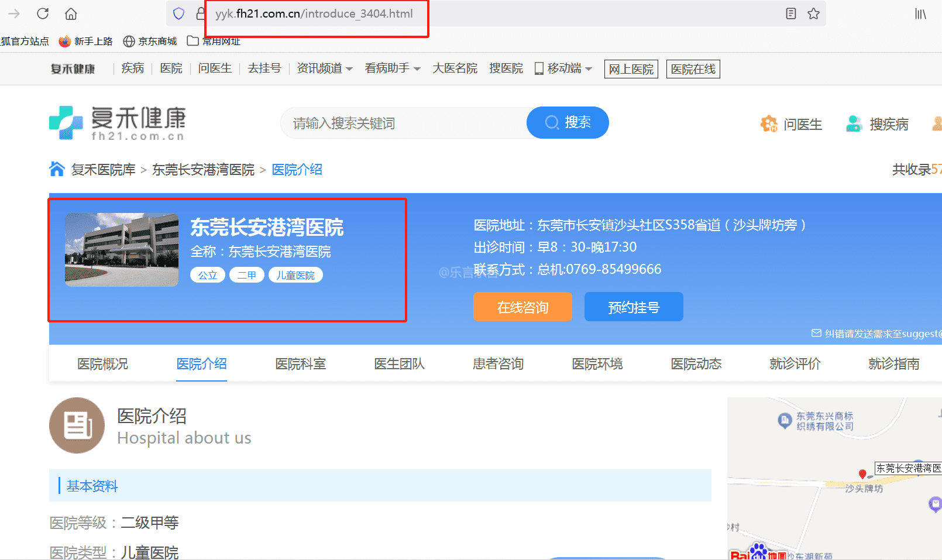
Task: Switch to the 医院动态 tab
Action: (x=696, y=364)
